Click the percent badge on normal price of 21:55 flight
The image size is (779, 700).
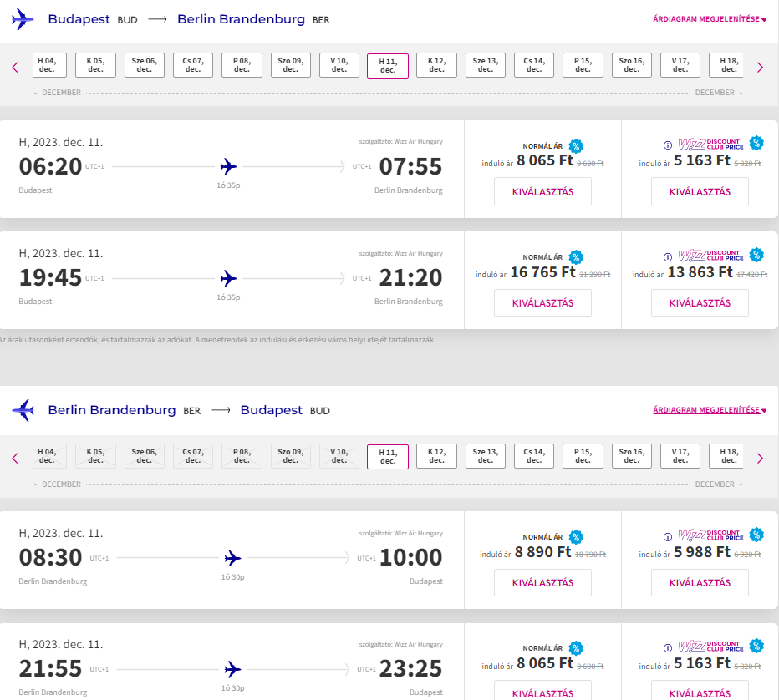(x=576, y=648)
